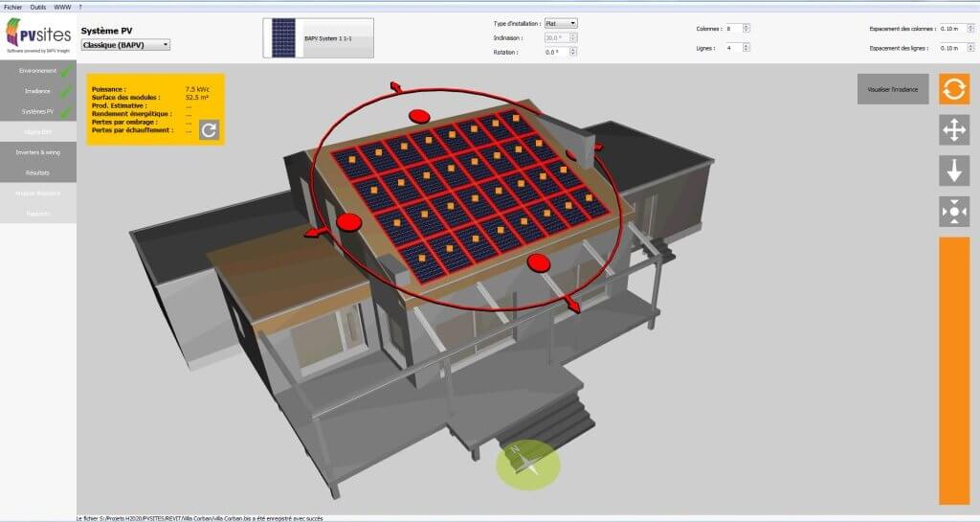Expand the Type d'installation dropdown
The width and height of the screenshot is (980, 522).
(x=561, y=23)
